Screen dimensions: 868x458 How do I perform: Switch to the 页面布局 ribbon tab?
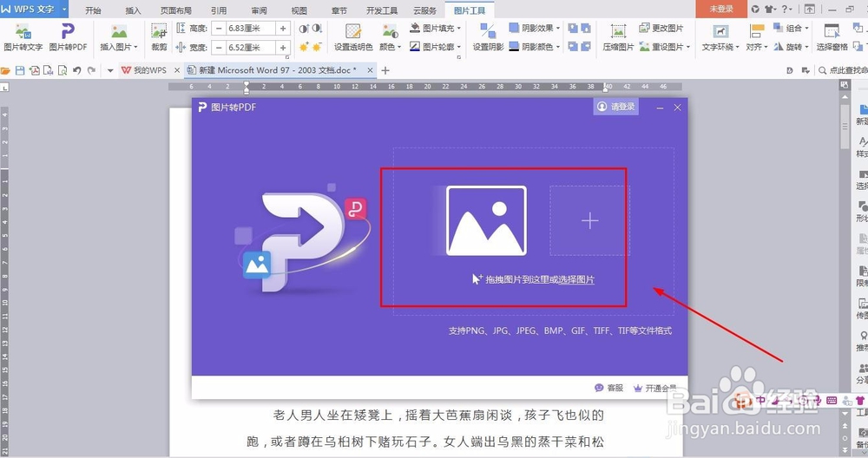[x=176, y=10]
